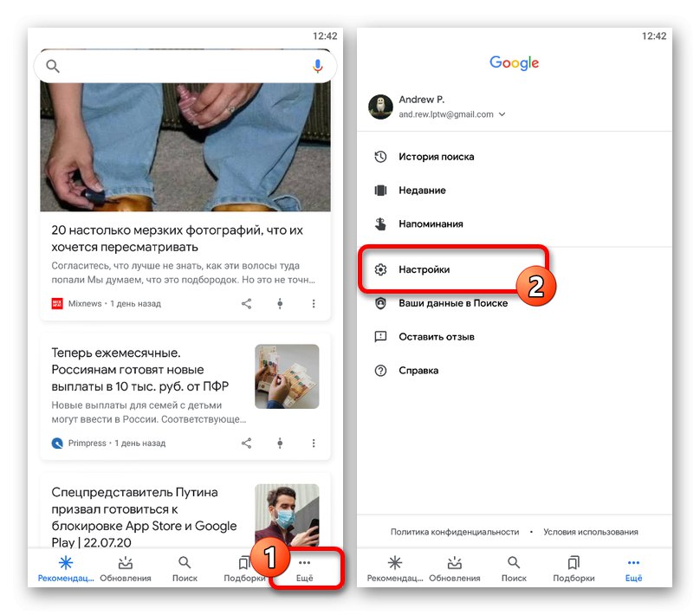Screen dimensions: 700x615
Task: Open Рекомендации tab in right screen
Action: 395,569
